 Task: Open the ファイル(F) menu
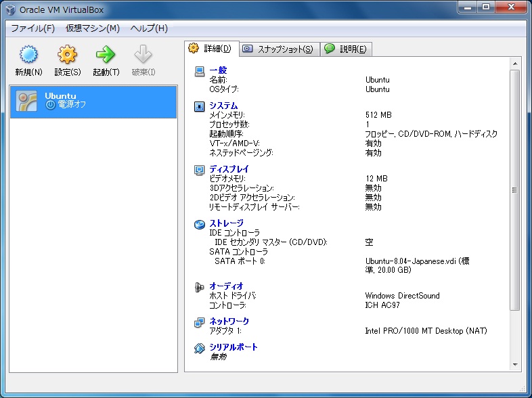pyautogui.click(x=33, y=28)
